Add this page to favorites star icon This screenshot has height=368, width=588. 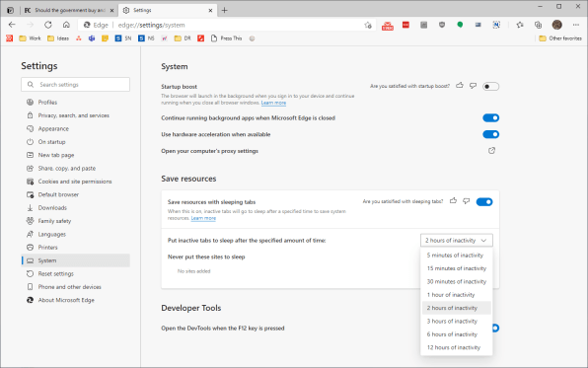(x=368, y=25)
